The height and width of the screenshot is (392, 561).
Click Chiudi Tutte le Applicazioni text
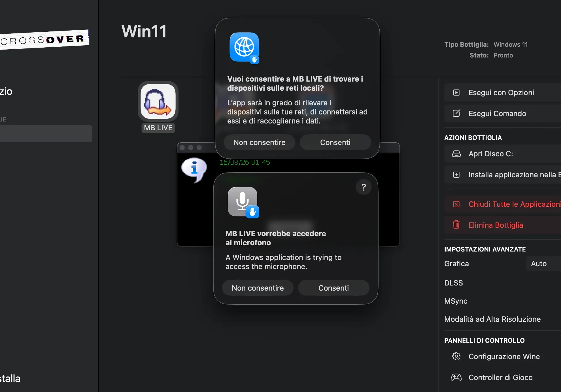[x=515, y=204]
